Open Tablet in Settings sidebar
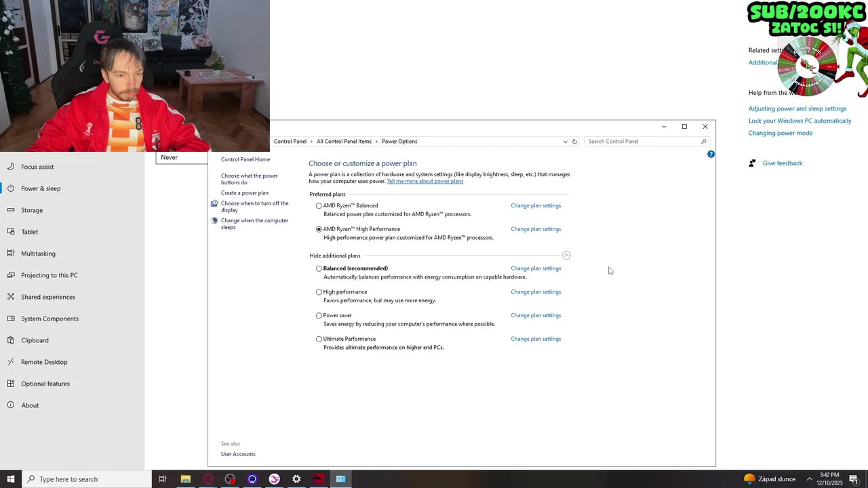The height and width of the screenshot is (488, 868). coord(72,232)
